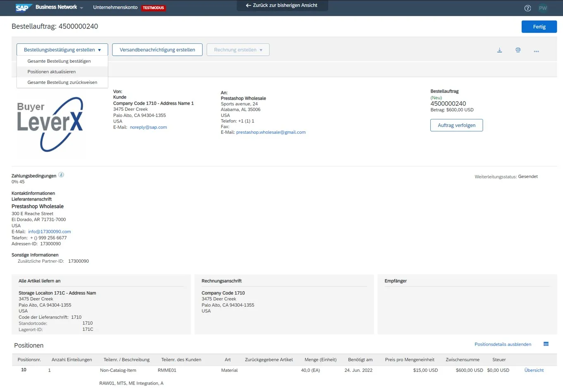Screen dimensions: 563x392
Task: Click the RAW01, MTS, ME Integration description
Action: (131, 383)
